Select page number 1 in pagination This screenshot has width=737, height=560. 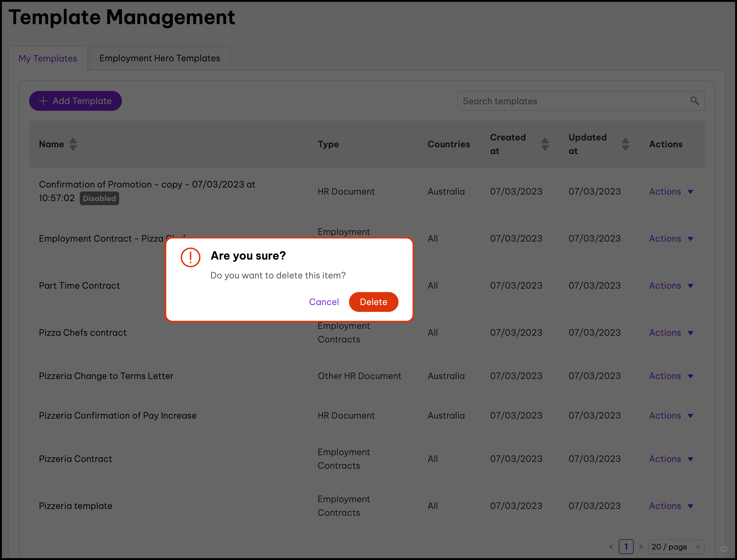pos(626,547)
